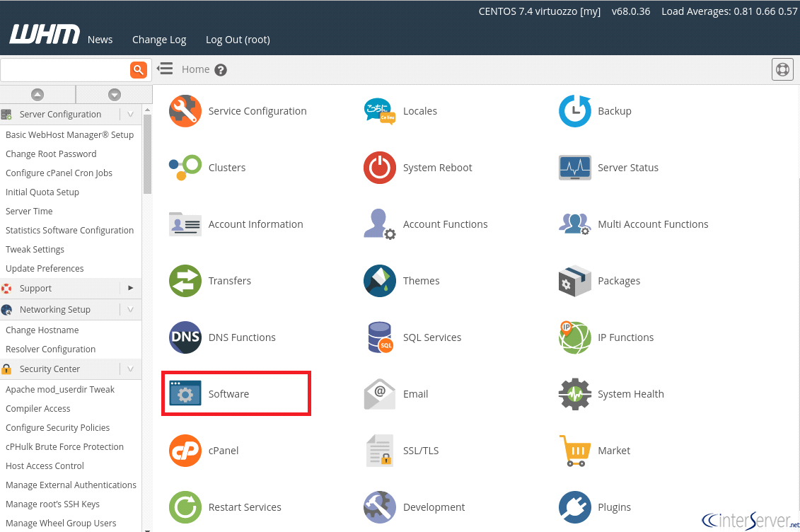Viewport: 800px width, 532px height.
Task: Open the Packages box icon
Action: [x=575, y=281]
